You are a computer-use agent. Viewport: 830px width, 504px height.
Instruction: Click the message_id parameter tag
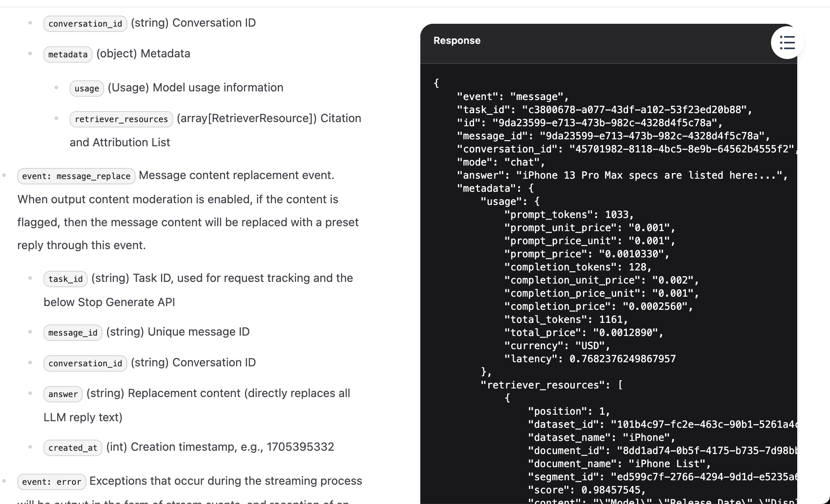tap(73, 333)
